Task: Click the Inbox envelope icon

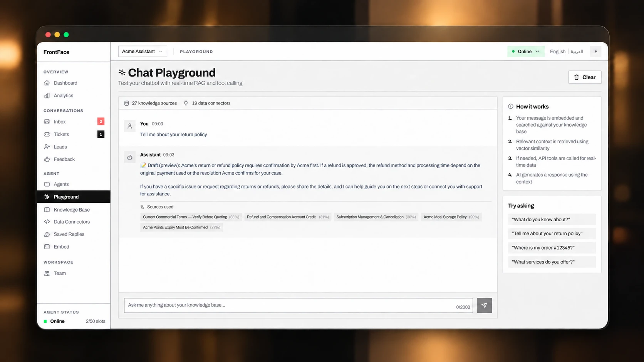Action: coord(47,122)
